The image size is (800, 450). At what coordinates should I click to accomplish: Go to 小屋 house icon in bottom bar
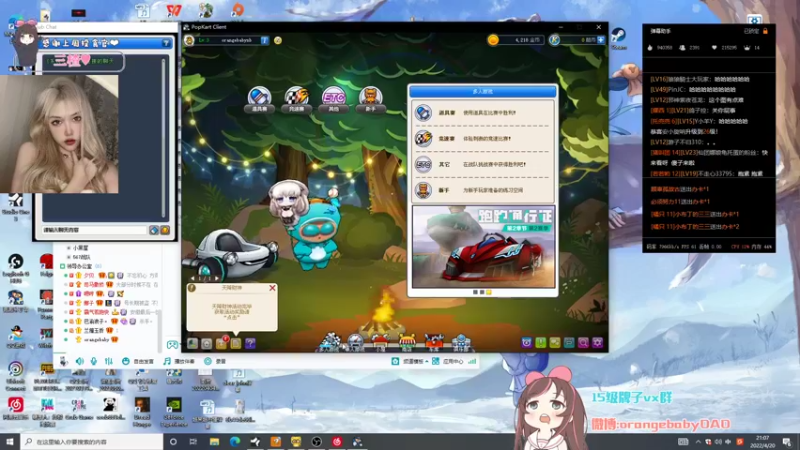point(380,342)
